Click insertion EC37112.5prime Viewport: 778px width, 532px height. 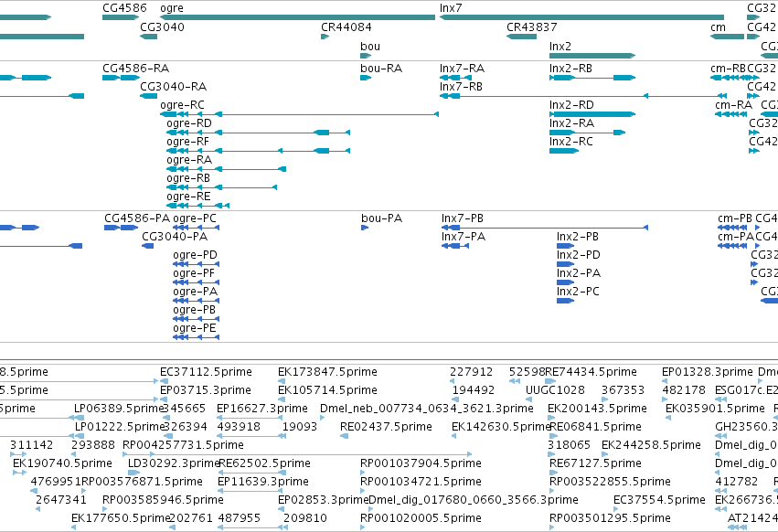point(164,381)
